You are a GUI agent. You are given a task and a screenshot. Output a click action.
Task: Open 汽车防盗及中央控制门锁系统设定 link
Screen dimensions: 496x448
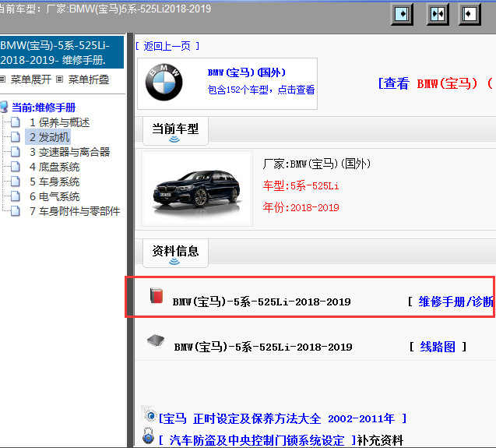(x=256, y=440)
